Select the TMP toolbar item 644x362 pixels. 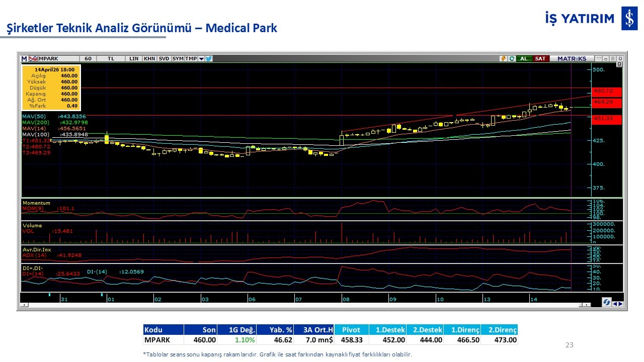coord(191,59)
